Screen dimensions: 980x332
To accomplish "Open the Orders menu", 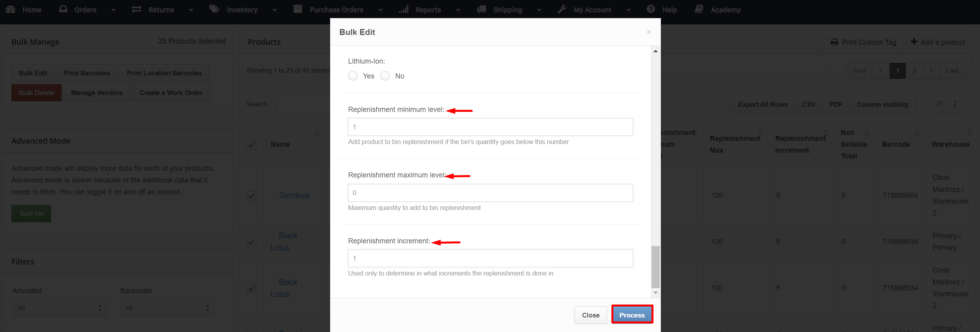I will click(x=85, y=10).
